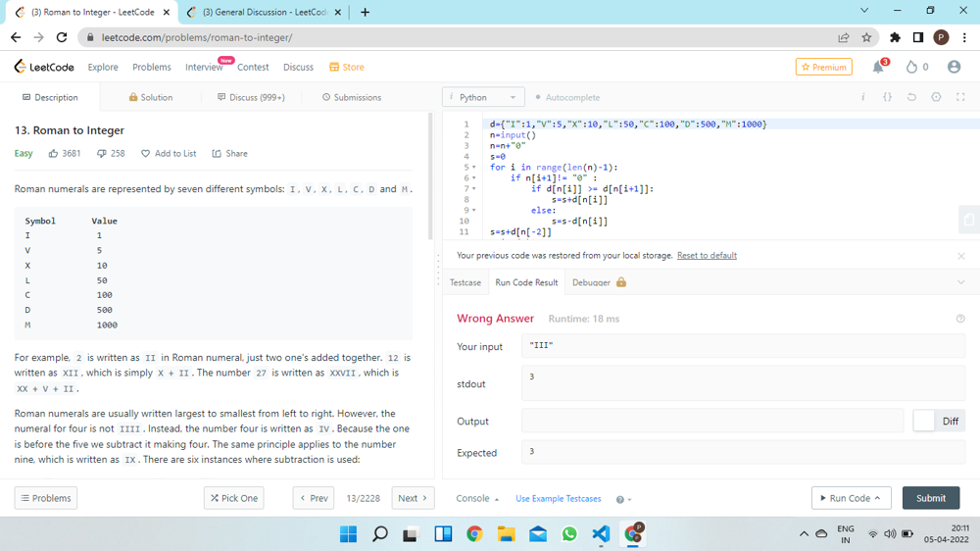Collapse the result panel chevron
The height and width of the screenshot is (551, 980).
tap(960, 282)
